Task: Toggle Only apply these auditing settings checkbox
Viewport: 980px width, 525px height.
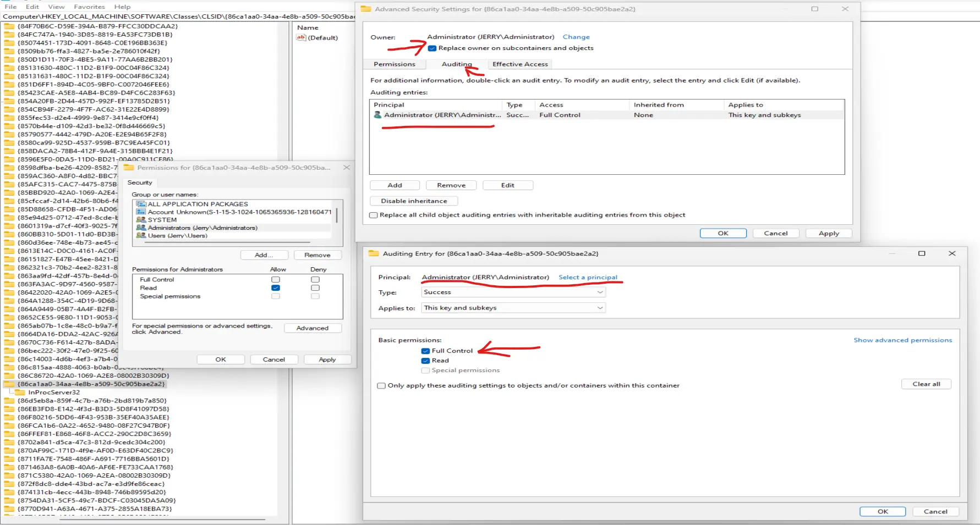Action: (x=381, y=385)
